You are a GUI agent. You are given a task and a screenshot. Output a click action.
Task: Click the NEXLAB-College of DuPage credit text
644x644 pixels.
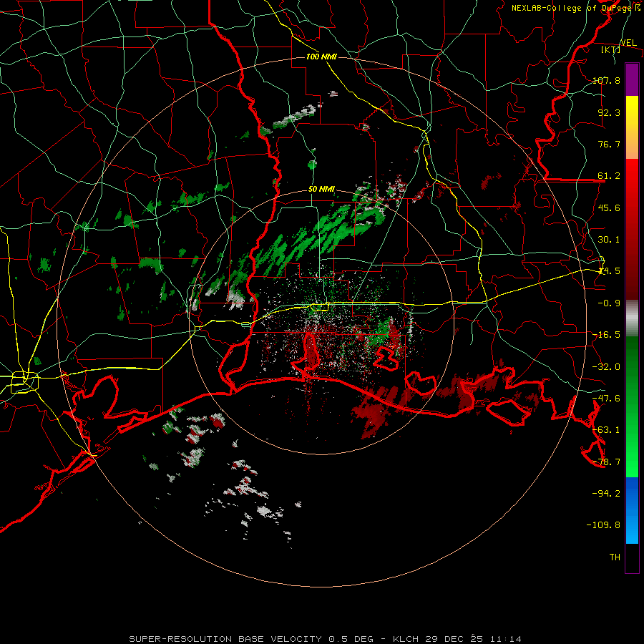pos(576,8)
